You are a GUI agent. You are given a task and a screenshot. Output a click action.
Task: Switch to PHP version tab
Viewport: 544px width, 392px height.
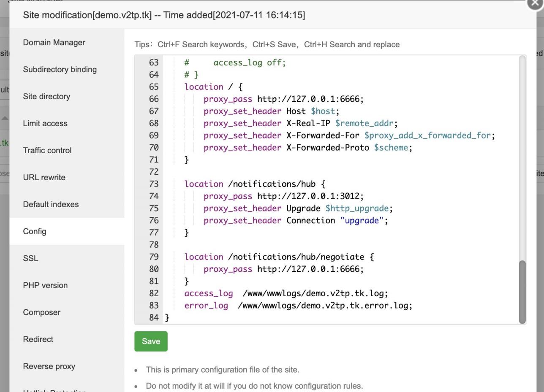(45, 286)
